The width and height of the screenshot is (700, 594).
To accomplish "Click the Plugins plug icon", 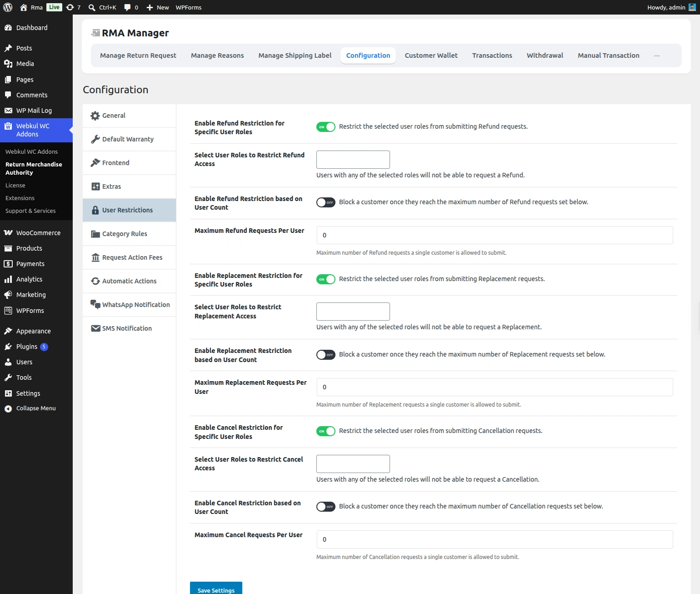I will [8, 347].
